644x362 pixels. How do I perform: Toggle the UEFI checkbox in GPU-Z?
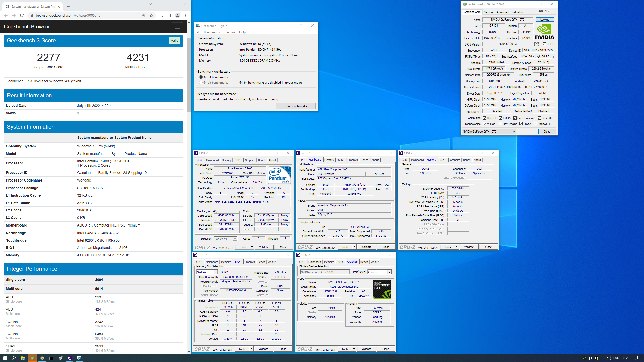point(544,44)
